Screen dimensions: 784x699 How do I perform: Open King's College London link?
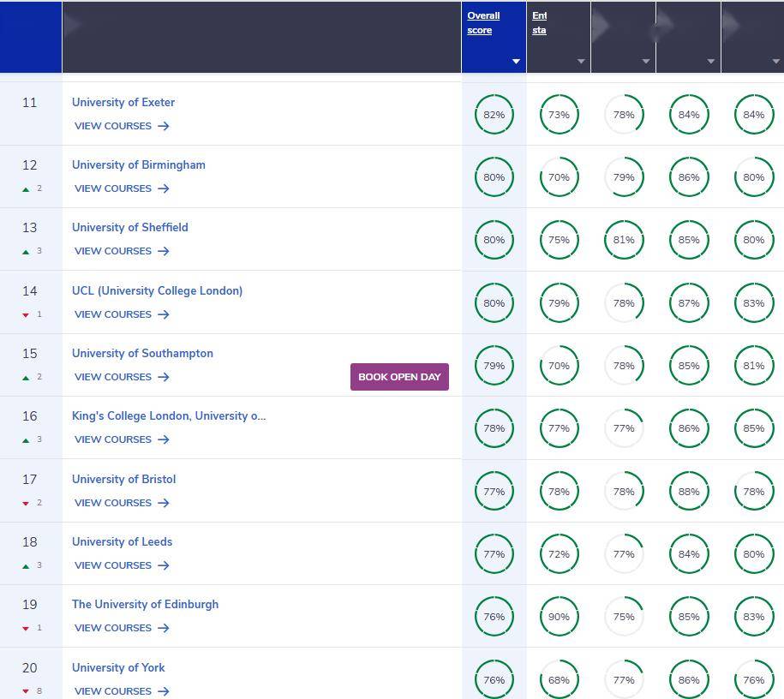point(169,415)
